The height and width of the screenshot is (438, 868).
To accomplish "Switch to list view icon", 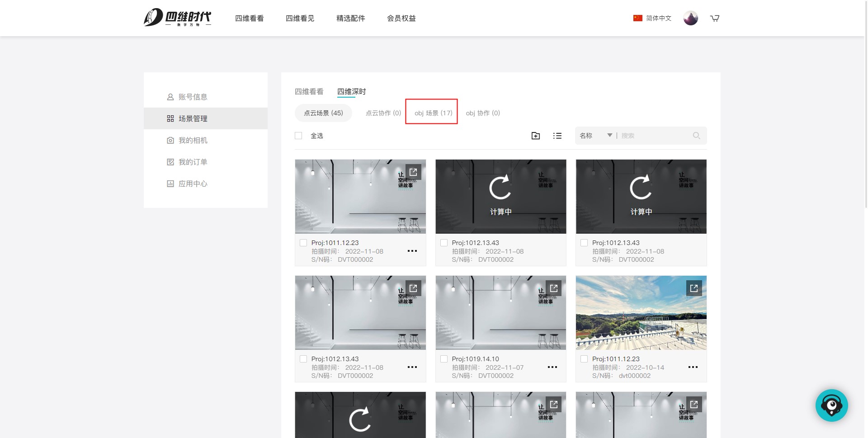I will 557,136.
